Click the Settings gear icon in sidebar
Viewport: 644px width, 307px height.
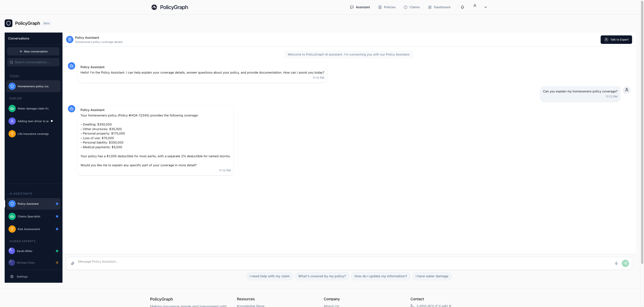click(12, 277)
